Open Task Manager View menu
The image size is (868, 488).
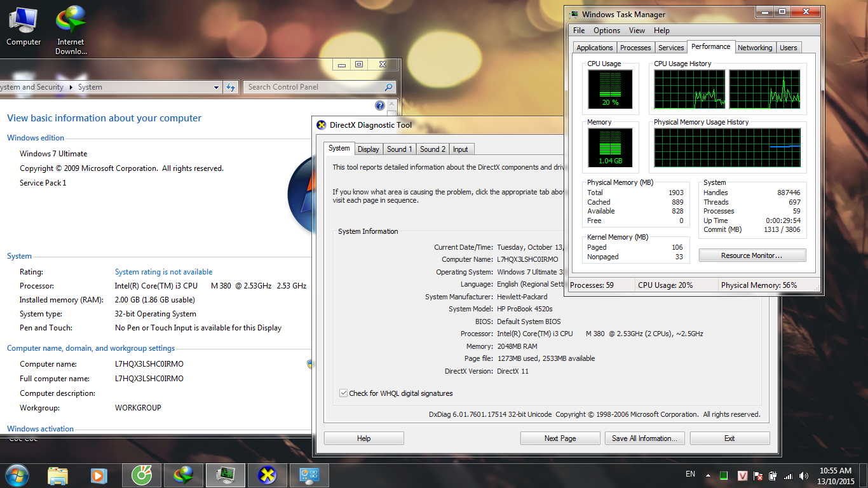pyautogui.click(x=637, y=30)
